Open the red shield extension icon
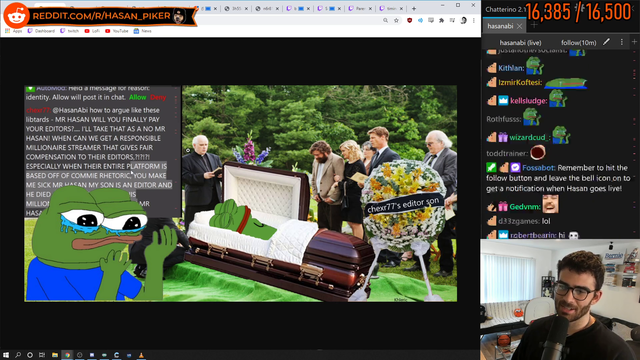Screen dimensions: 640x360 (409, 20)
